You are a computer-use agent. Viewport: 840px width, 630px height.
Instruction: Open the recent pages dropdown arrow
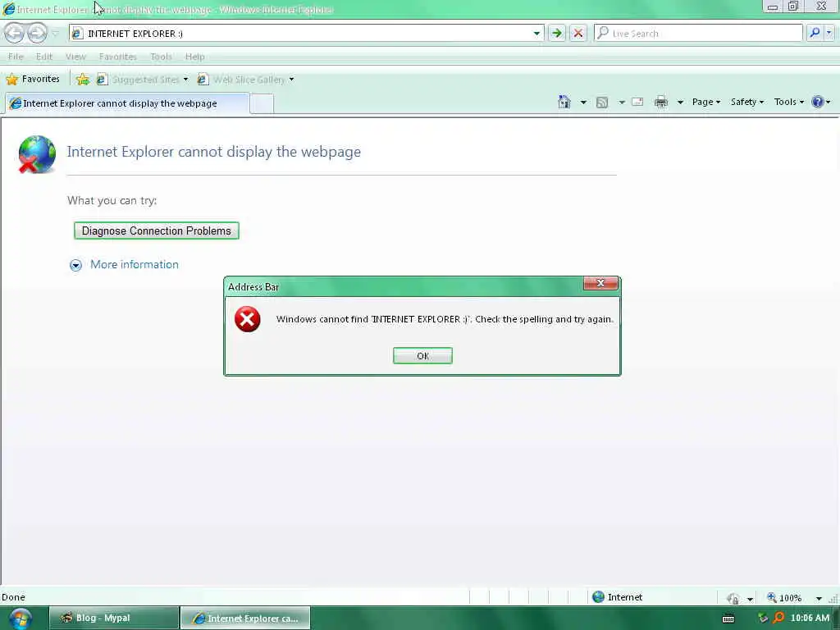pos(55,34)
